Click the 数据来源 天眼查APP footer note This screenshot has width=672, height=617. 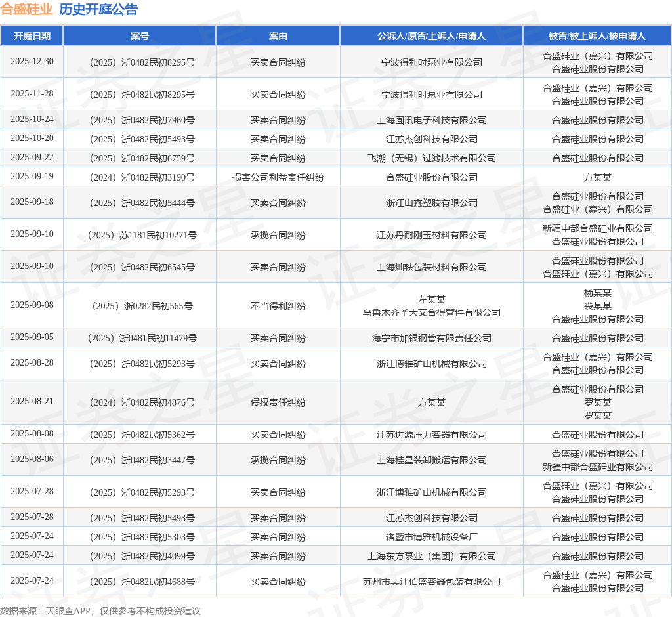point(100,611)
